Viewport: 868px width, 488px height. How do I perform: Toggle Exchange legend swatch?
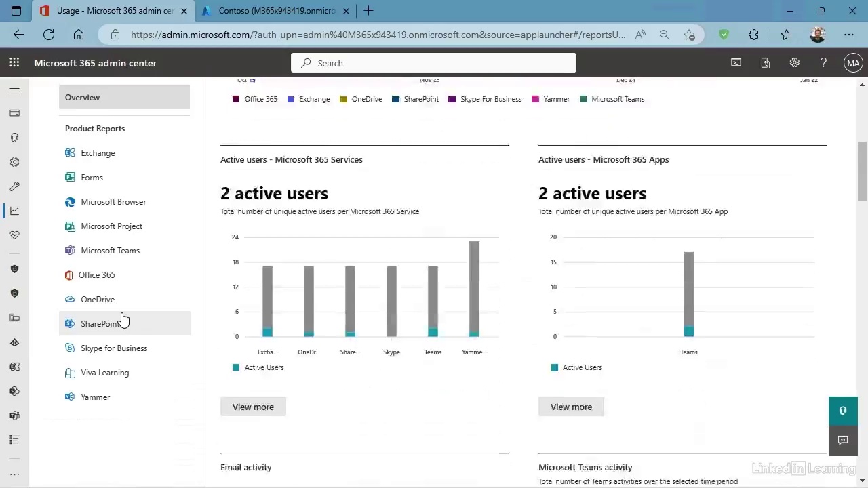[x=291, y=99]
